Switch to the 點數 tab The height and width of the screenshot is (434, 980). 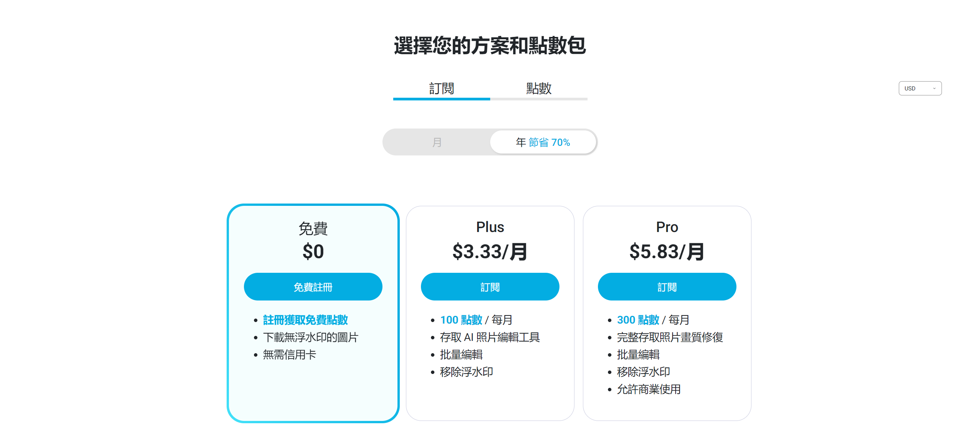coord(539,89)
